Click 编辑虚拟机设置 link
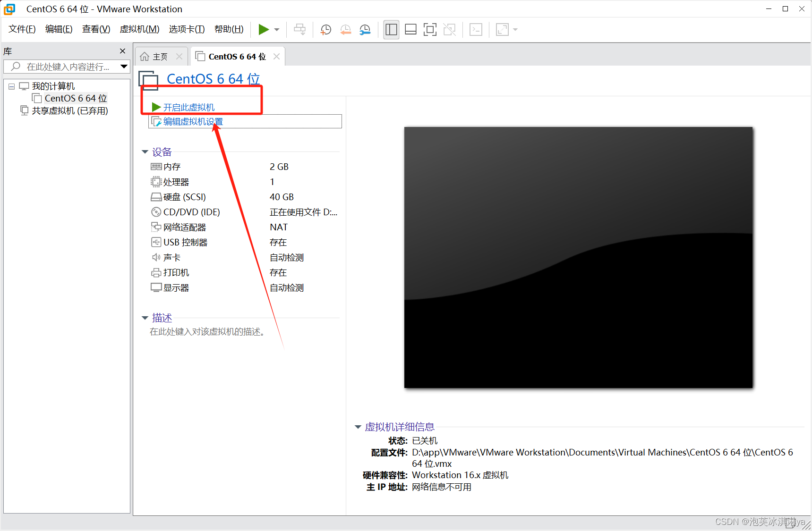This screenshot has height=531, width=812. pos(193,122)
